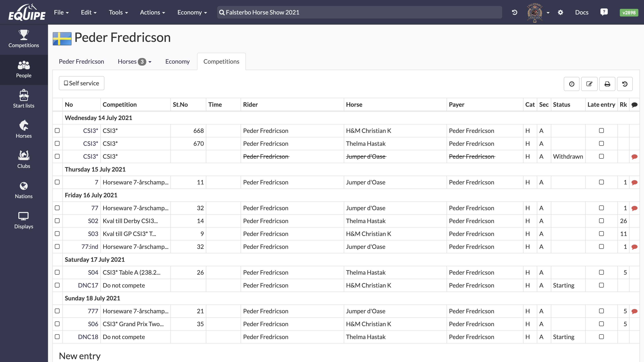Open the File menu
Viewport: 644px width, 362px height.
click(61, 12)
